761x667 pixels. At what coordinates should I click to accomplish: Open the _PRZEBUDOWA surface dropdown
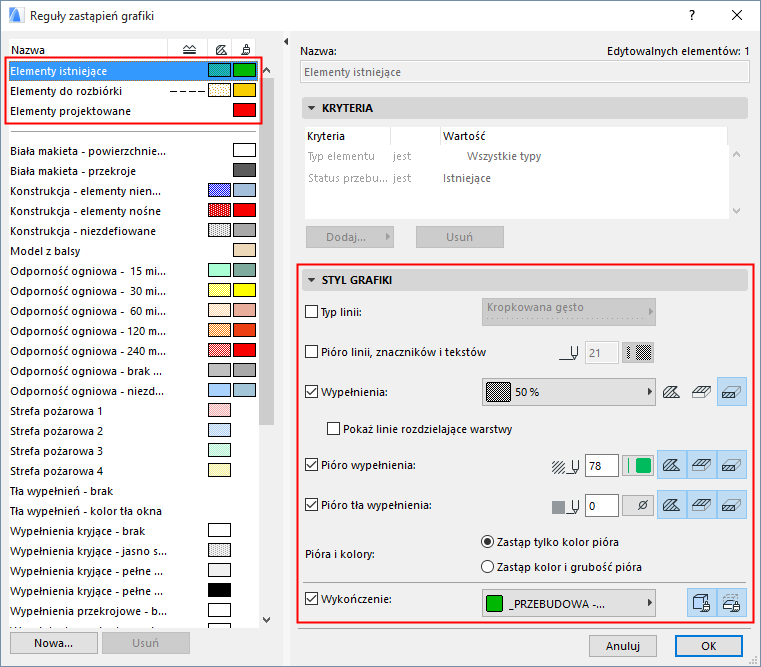[x=568, y=603]
